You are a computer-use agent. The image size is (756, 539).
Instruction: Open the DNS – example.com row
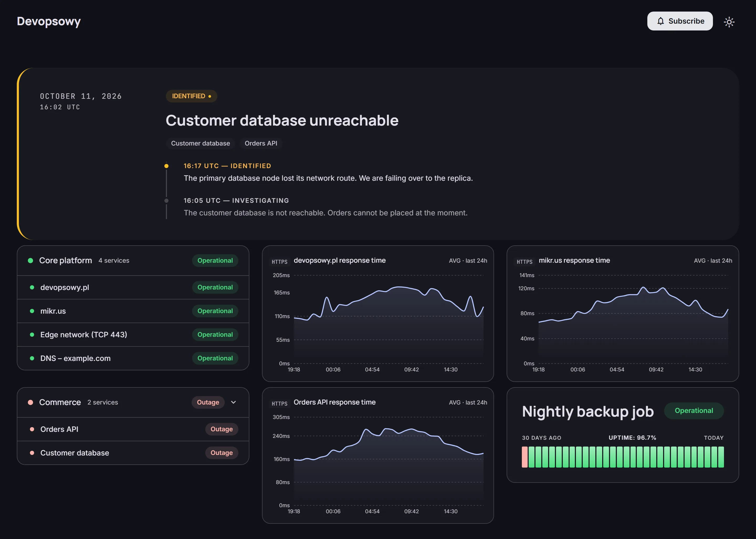(x=133, y=358)
